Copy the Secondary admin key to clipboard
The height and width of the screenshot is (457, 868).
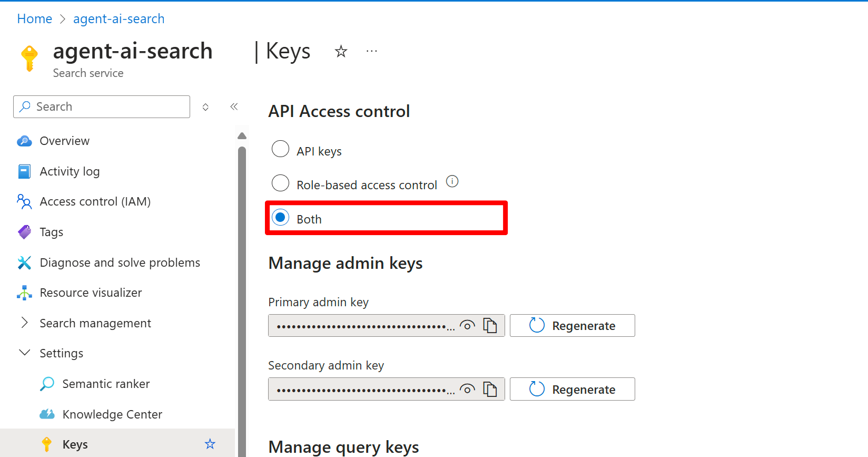tap(490, 390)
